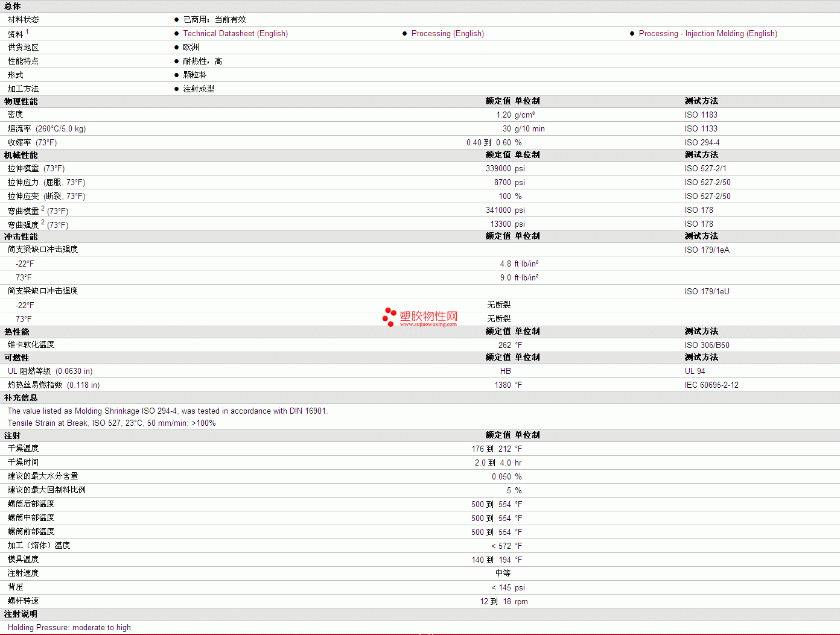Click the IEC 60695-2-12 test method entry

(711, 385)
